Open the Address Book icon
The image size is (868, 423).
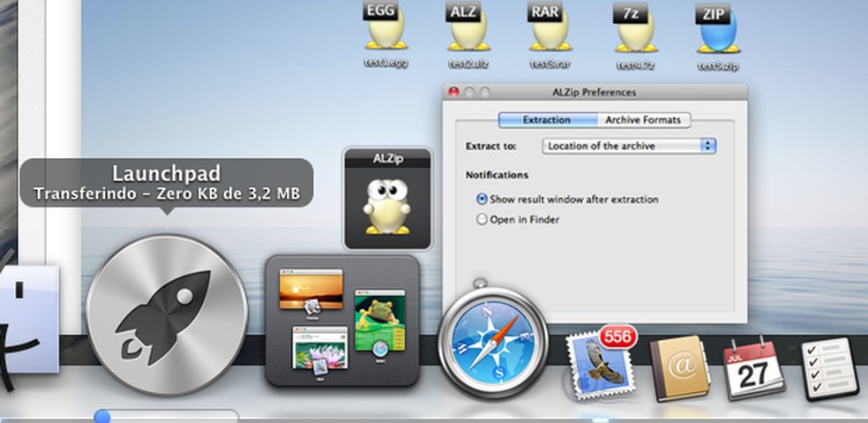click(x=680, y=367)
